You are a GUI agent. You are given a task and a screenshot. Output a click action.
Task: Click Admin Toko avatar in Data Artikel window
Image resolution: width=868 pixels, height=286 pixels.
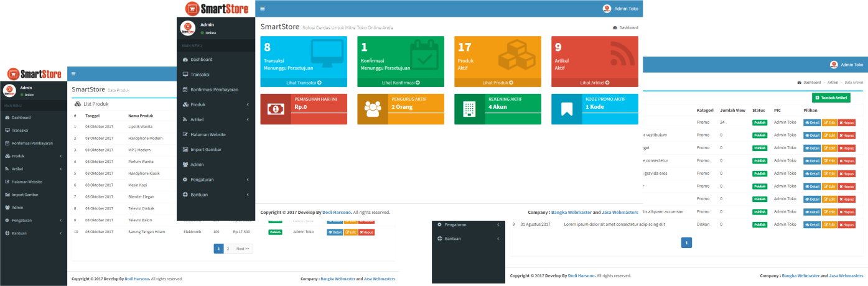point(834,65)
